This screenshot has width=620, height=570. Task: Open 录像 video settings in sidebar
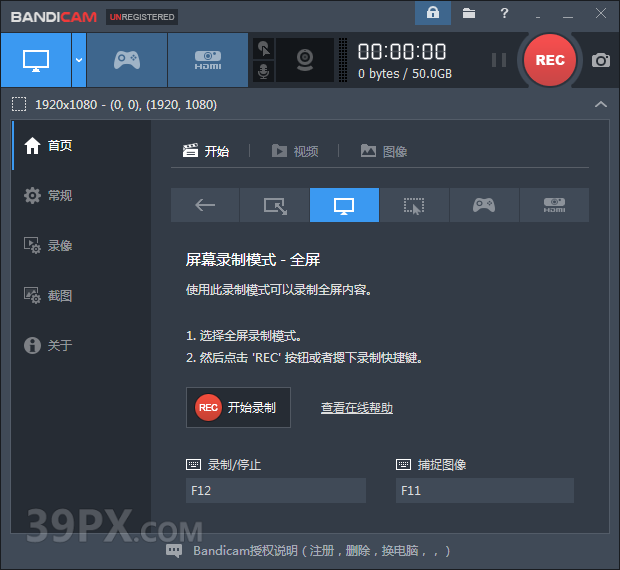[81, 245]
